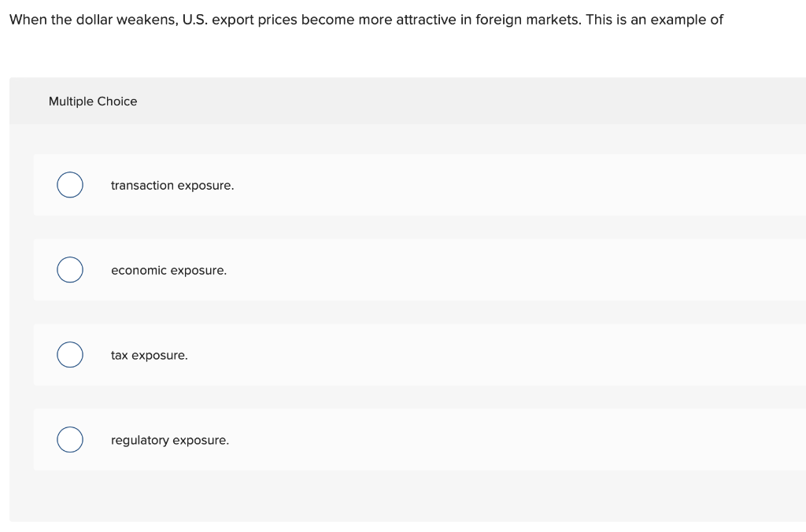The image size is (806, 532).
Task: Select the transaction exposure radio button
Action: point(69,185)
